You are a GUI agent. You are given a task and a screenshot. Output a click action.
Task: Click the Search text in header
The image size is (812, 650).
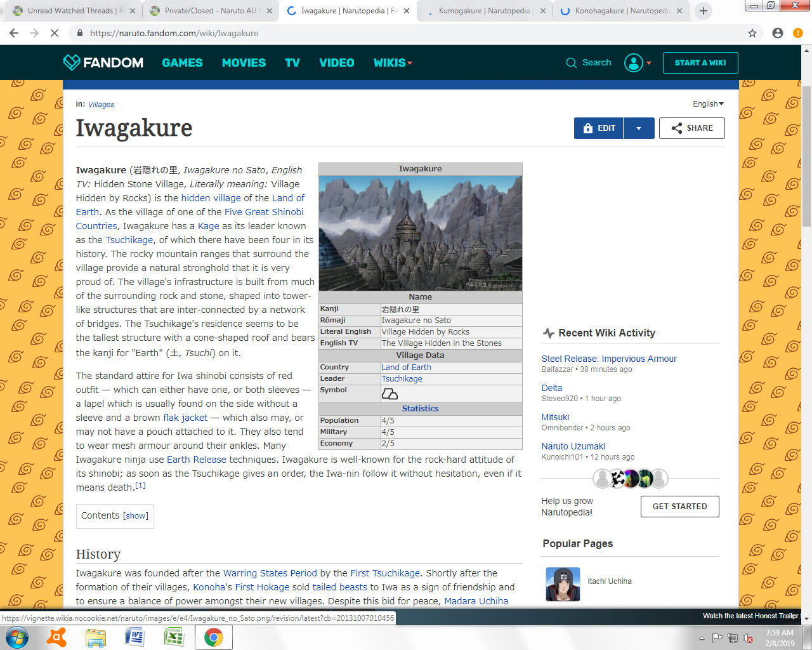[597, 63]
